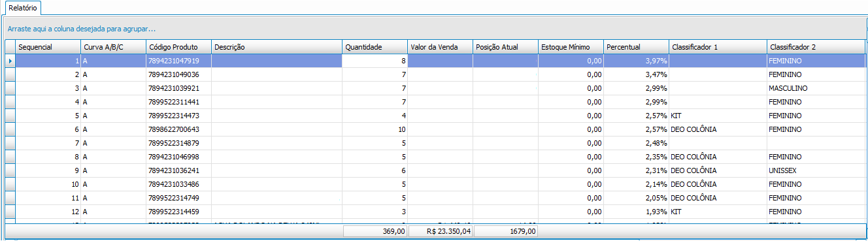Image resolution: width=868 pixels, height=241 pixels.
Task: Select product code 7899522314749
Action: click(x=179, y=198)
